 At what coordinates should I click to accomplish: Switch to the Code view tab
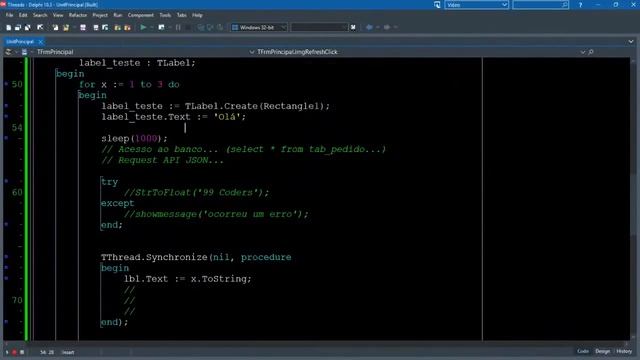coord(583,351)
